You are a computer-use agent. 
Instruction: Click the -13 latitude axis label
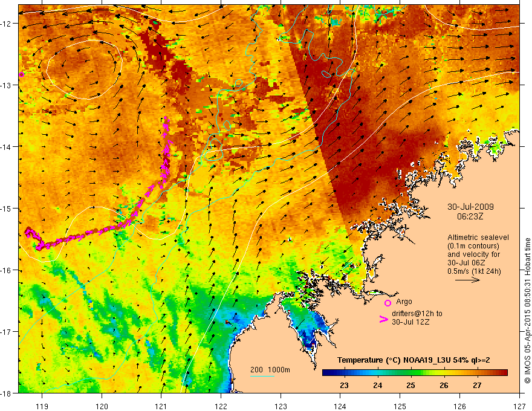point(5,85)
